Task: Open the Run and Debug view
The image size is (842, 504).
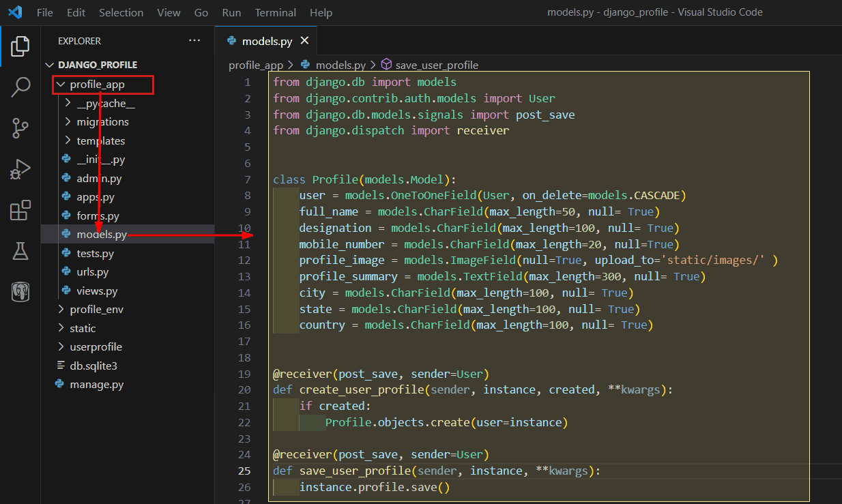Action: coord(20,168)
